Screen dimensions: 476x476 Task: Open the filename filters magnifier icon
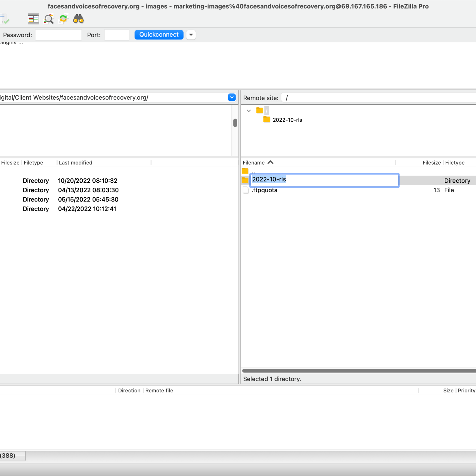click(x=48, y=19)
